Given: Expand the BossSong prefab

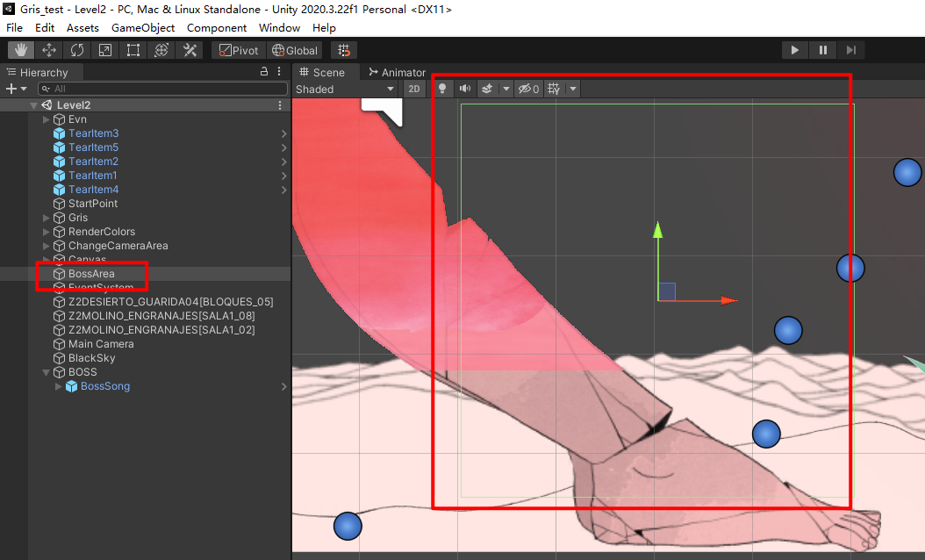Looking at the screenshot, I should pos(59,386).
